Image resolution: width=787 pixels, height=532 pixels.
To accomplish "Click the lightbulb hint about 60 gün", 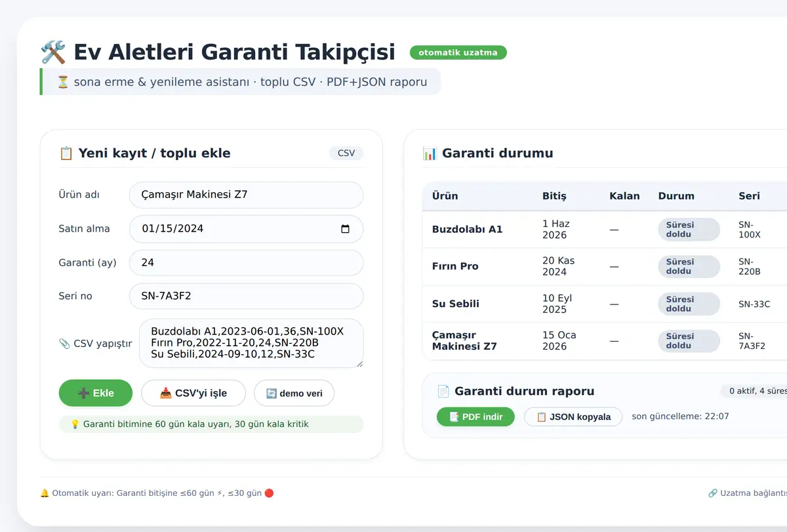I will (x=211, y=424).
